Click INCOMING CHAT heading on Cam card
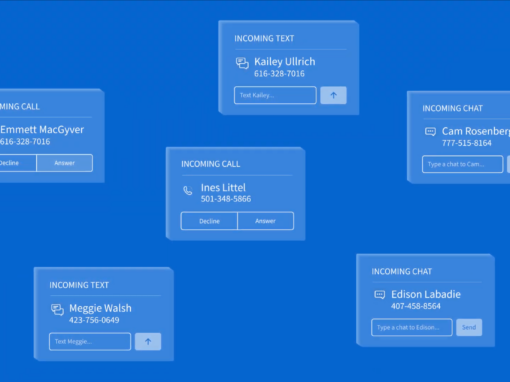Viewport: 510px width, 382px height. click(x=453, y=108)
